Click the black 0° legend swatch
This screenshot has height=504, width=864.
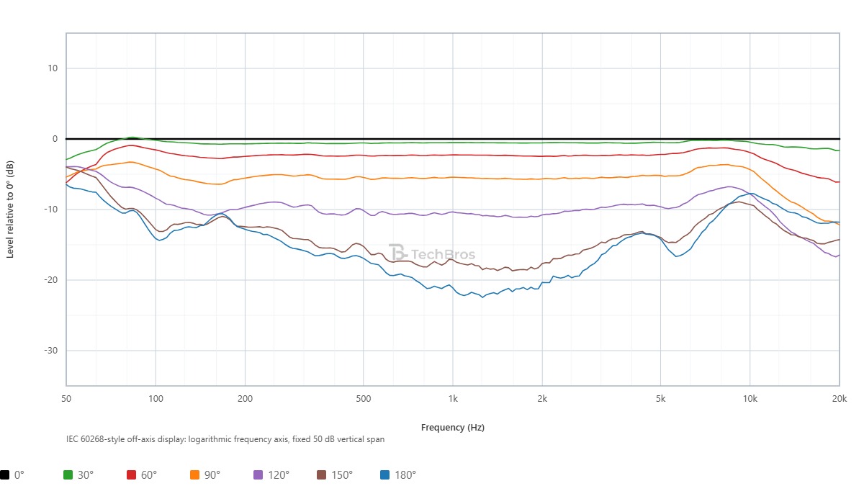(5, 475)
